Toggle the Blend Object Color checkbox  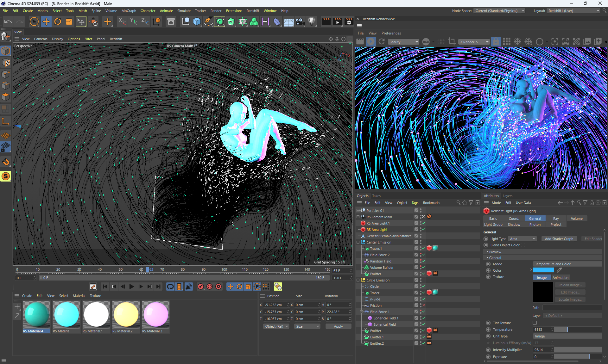pos(523,245)
